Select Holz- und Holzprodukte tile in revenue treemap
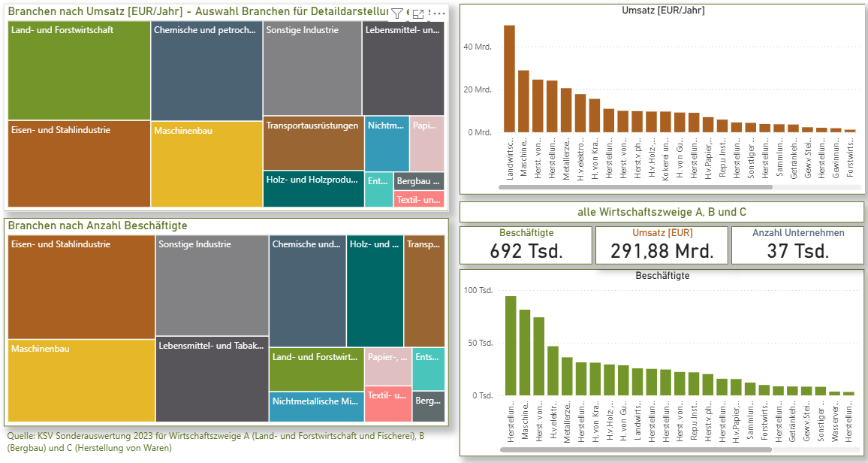Screen dimensions: 868x463 313,189
